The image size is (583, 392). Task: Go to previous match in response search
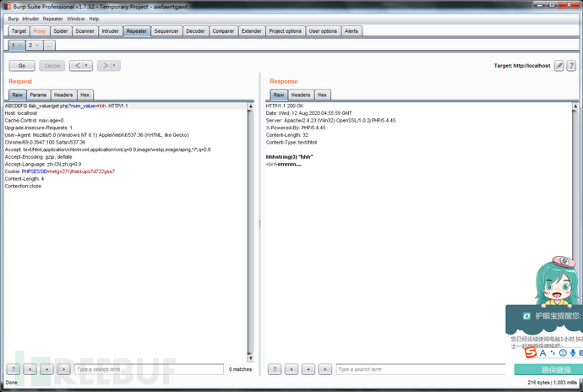pyautogui.click(x=291, y=369)
